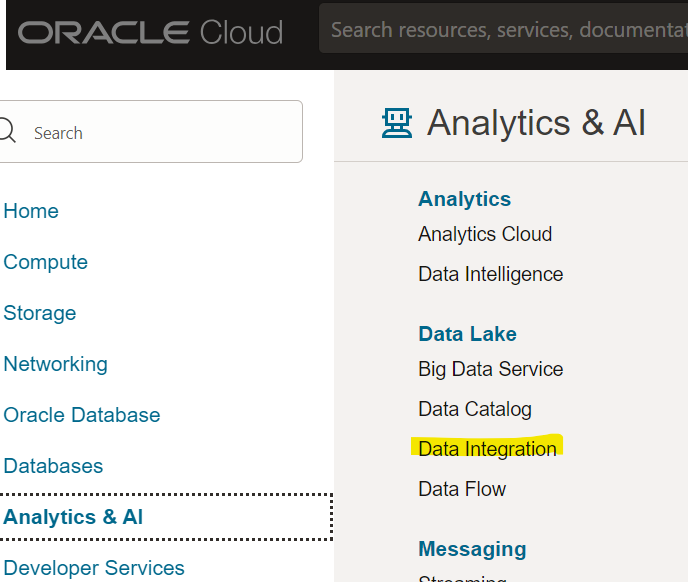The height and width of the screenshot is (582, 688).
Task: Open Databases in the side menu
Action: [x=53, y=466]
